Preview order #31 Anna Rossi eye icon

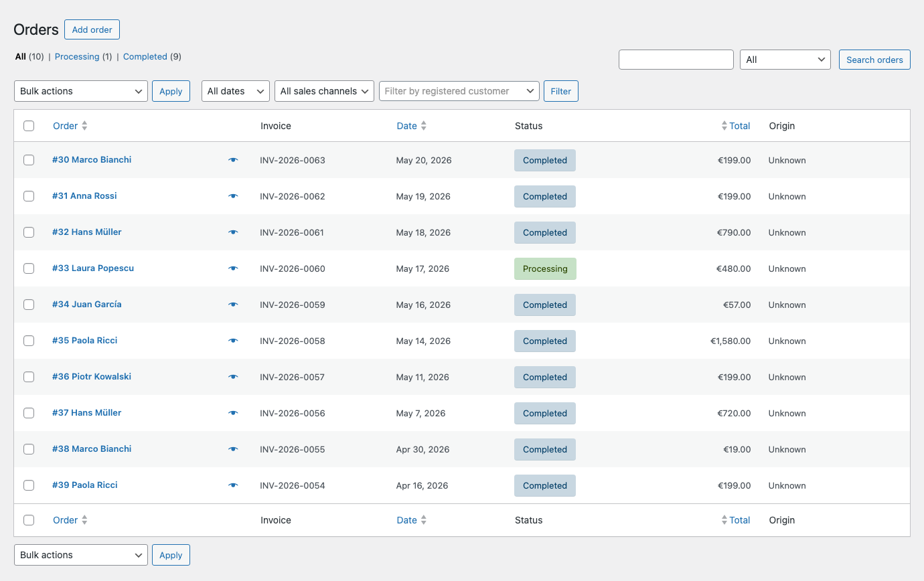(x=233, y=196)
